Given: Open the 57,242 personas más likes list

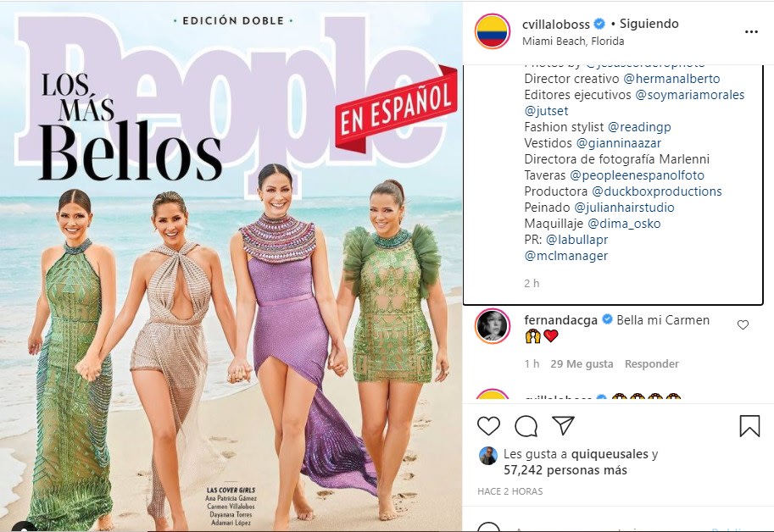Looking at the screenshot, I should click(x=565, y=470).
